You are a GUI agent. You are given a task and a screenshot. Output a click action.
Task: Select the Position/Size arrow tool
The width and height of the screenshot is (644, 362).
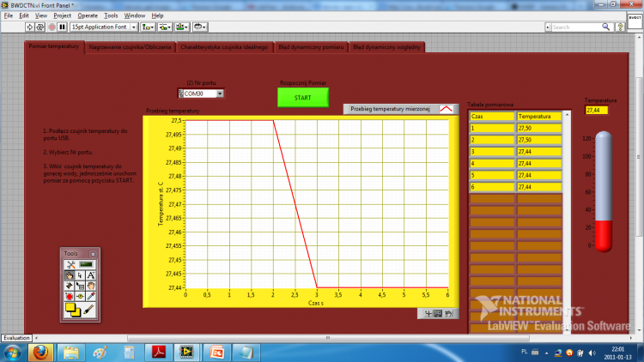pyautogui.click(x=80, y=275)
